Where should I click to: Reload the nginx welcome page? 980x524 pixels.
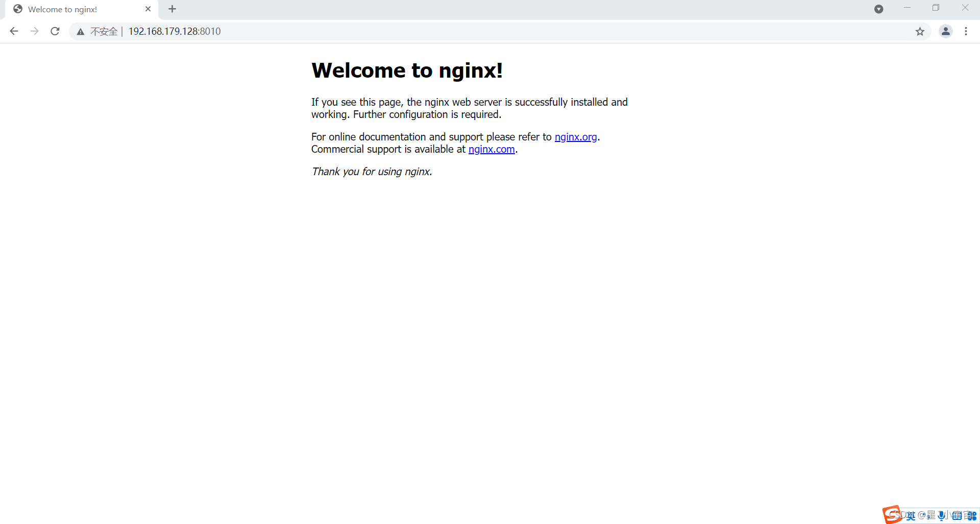click(55, 31)
